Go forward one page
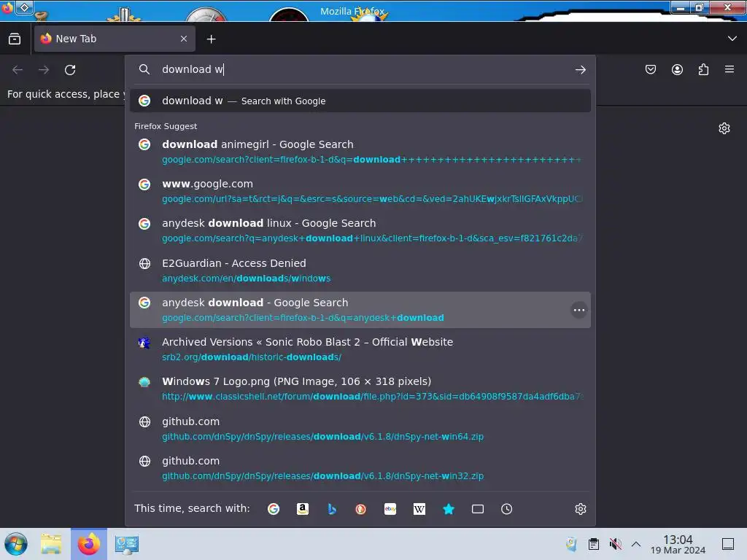This screenshot has width=747, height=560. (x=44, y=70)
